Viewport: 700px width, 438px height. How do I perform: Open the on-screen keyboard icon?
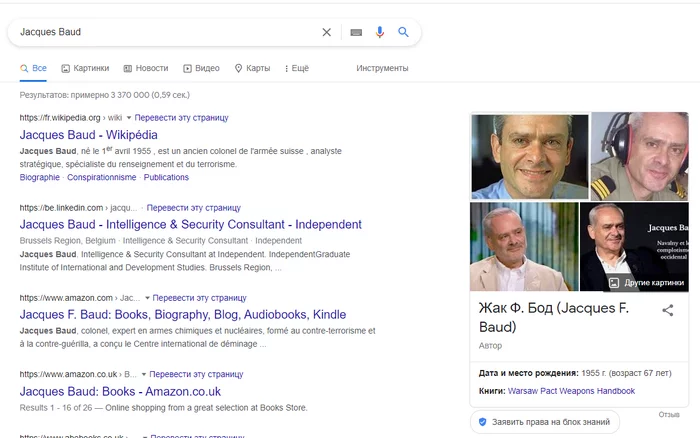[356, 32]
